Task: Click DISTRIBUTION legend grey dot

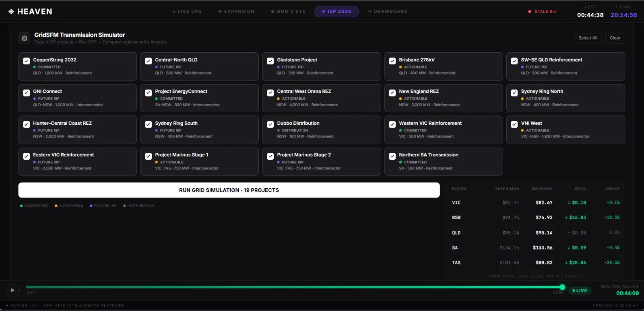Action: pos(124,206)
